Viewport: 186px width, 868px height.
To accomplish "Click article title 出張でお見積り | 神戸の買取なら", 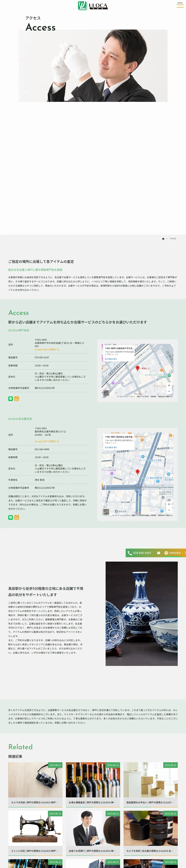I will [x=92, y=851].
